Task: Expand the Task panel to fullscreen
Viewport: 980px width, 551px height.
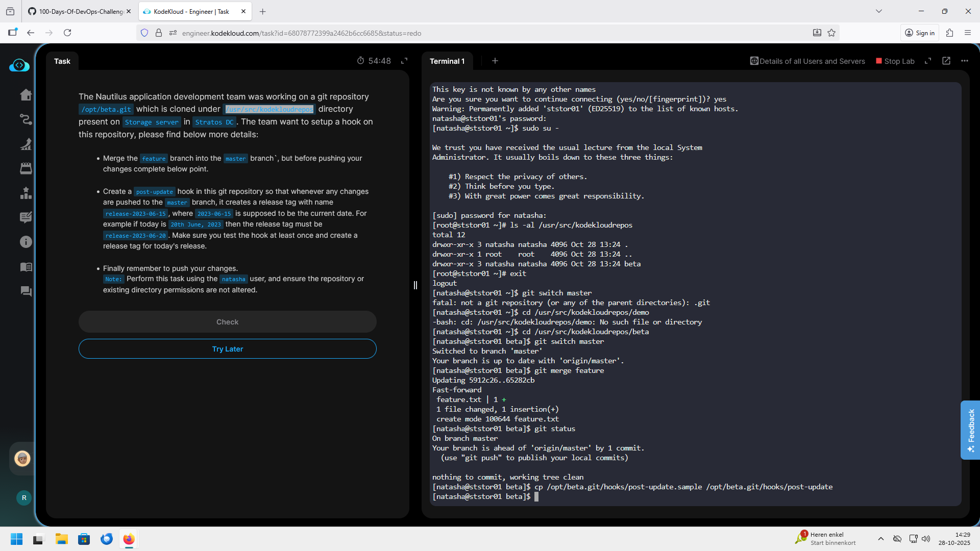Action: [x=404, y=61]
